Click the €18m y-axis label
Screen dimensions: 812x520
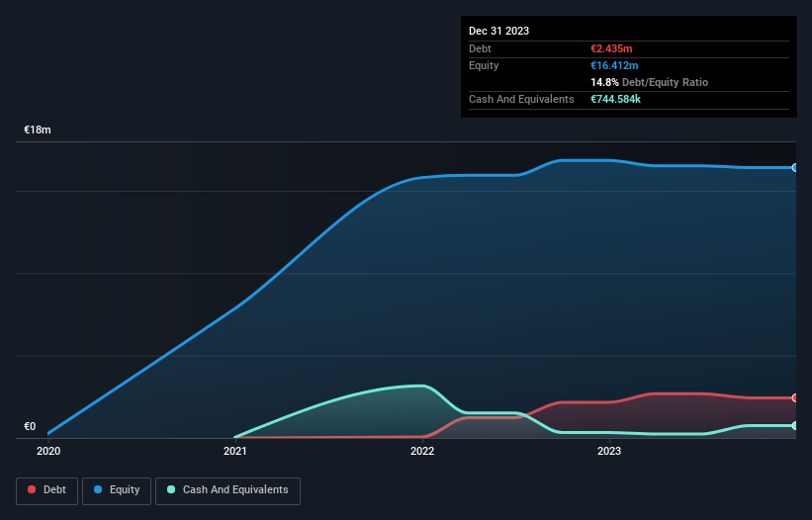(38, 130)
